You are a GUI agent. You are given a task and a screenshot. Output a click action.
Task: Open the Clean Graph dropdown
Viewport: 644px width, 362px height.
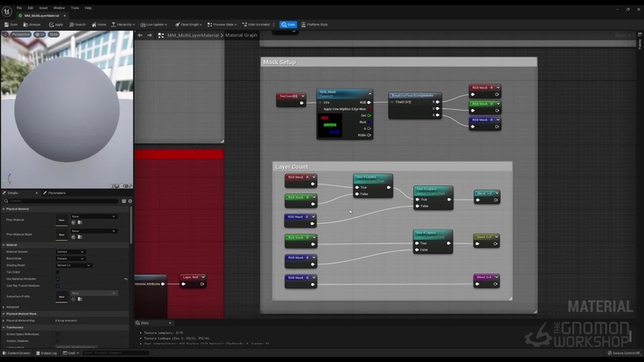click(x=188, y=25)
